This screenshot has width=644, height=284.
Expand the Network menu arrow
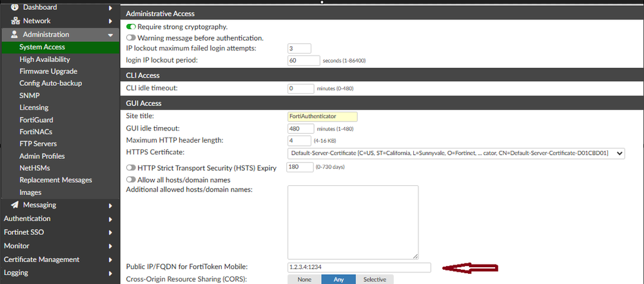pos(110,21)
